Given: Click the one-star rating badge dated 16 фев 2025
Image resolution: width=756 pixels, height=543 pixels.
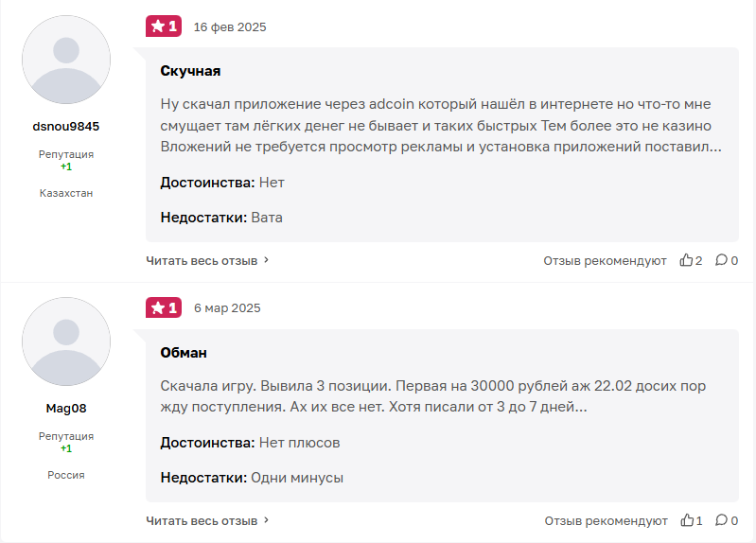Looking at the screenshot, I should tap(163, 26).
